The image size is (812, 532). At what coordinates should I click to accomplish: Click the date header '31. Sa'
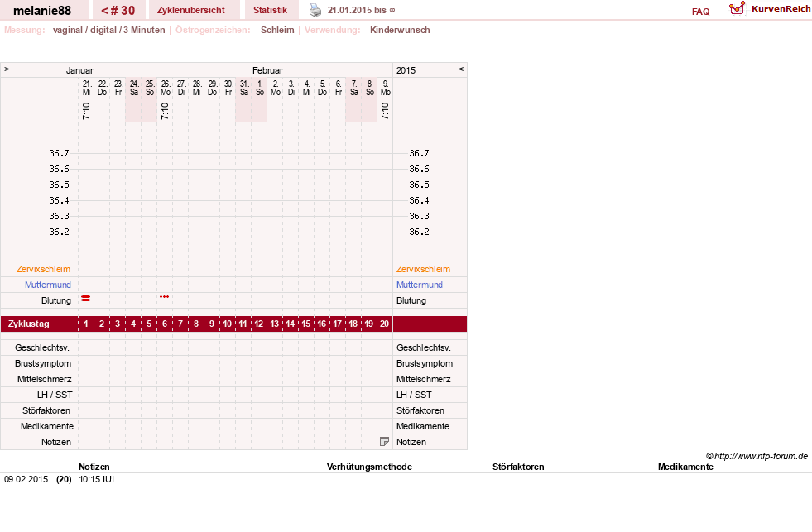pos(244,88)
